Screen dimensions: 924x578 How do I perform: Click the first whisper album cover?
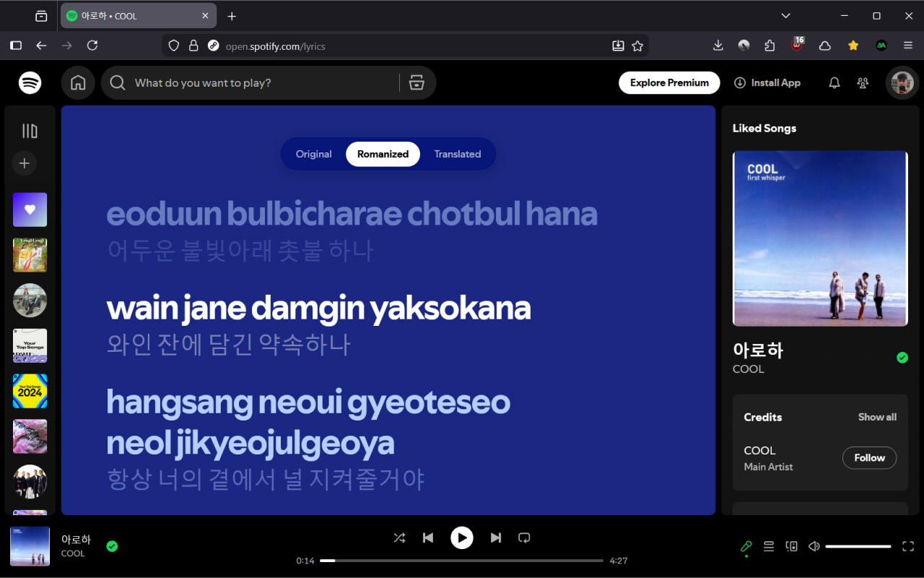coord(820,238)
